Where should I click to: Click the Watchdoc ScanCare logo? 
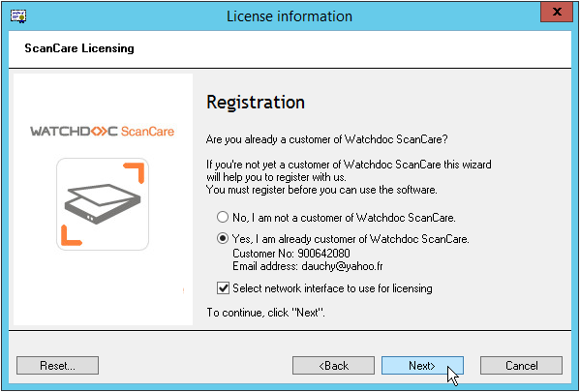[x=102, y=132]
